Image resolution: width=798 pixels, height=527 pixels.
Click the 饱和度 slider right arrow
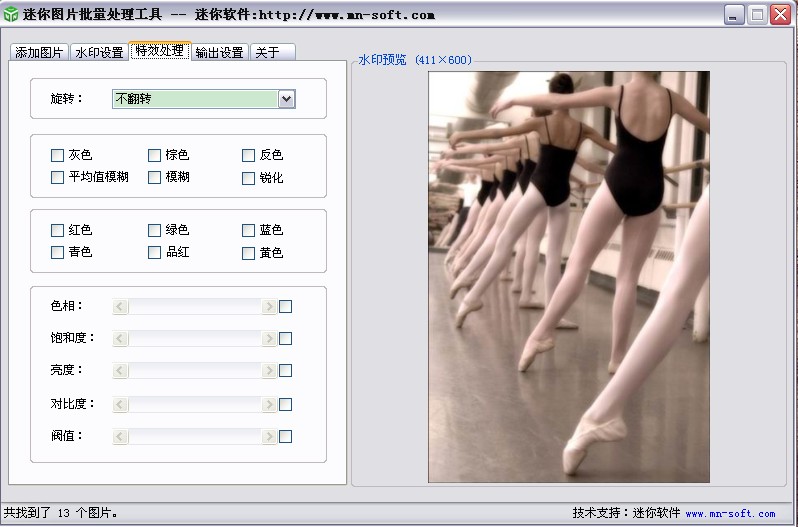(269, 338)
